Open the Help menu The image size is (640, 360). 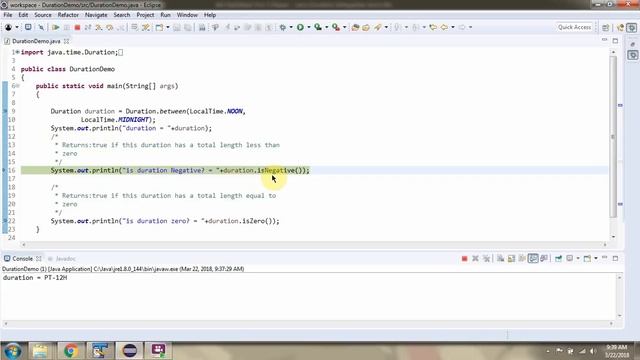click(x=210, y=15)
